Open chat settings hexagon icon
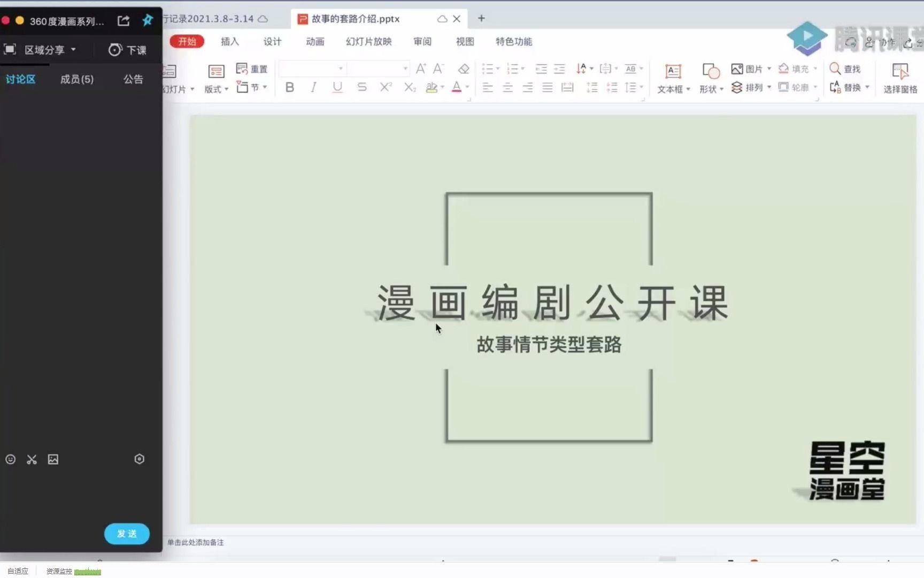This screenshot has width=924, height=578. point(139,459)
